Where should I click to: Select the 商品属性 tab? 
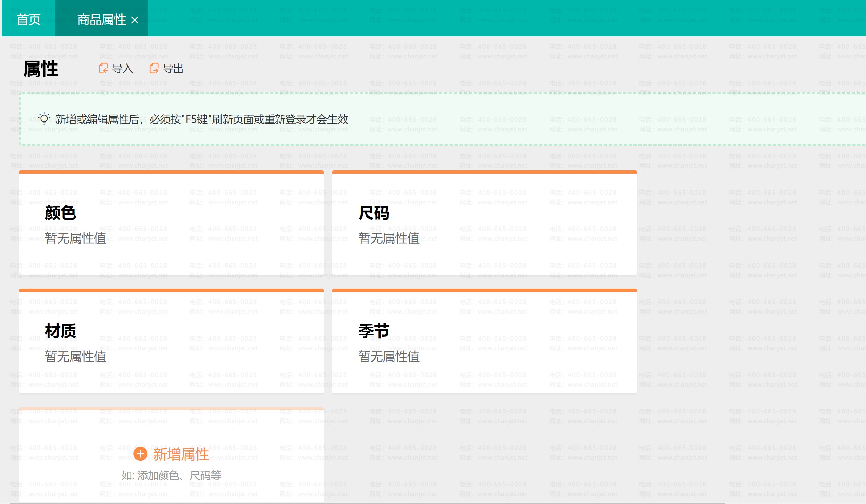point(101,20)
